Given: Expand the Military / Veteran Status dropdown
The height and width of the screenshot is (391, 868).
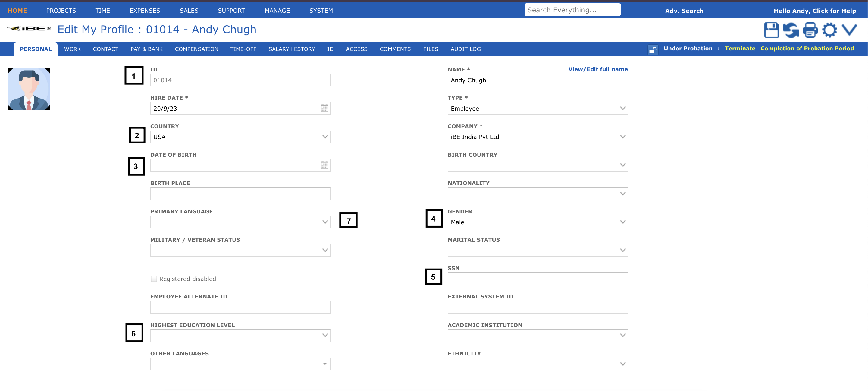Looking at the screenshot, I should pos(240,250).
